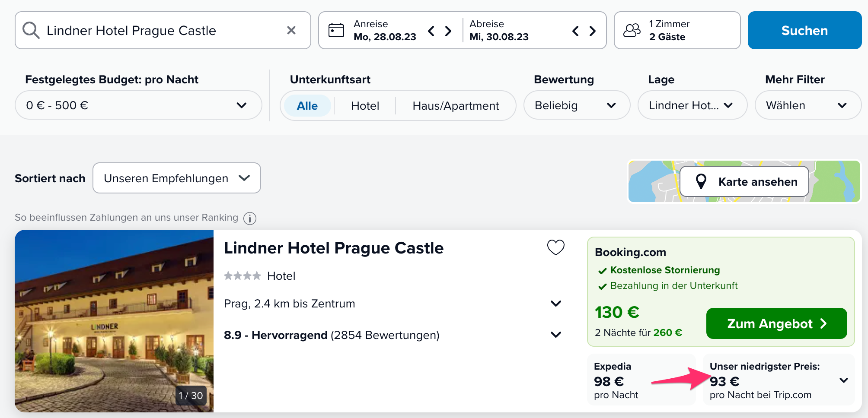
Task: Clear the hotel search text field
Action: (291, 30)
